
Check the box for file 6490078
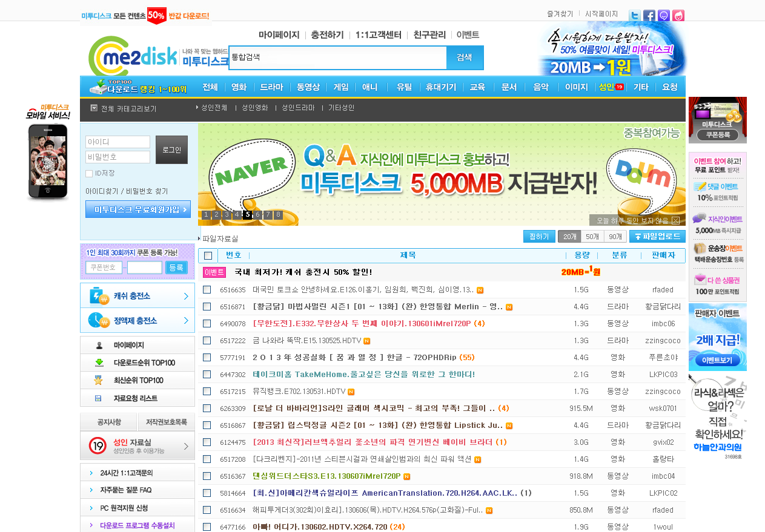click(207, 324)
